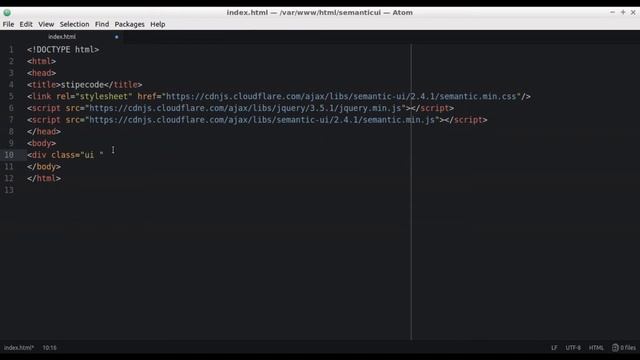Open the Help menu
Viewport: 640px width, 360px height.
158,24
